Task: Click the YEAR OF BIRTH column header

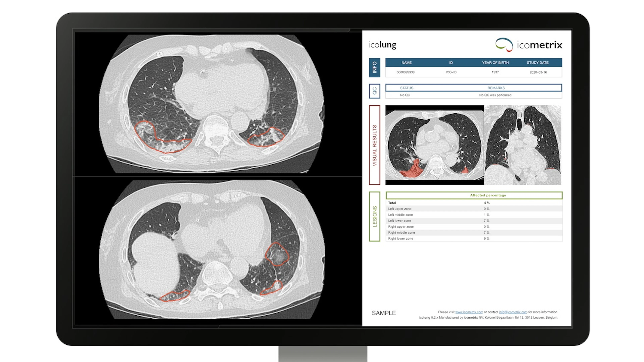Action: tap(495, 63)
